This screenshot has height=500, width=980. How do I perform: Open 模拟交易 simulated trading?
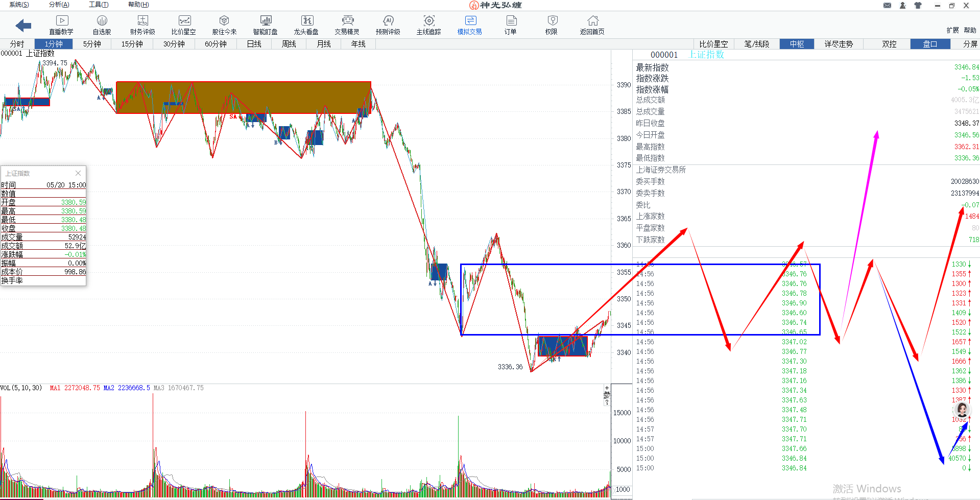point(470,25)
